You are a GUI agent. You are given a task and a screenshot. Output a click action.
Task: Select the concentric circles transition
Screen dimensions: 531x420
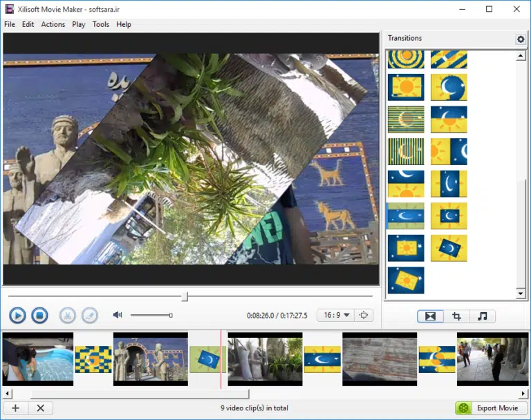406,59
